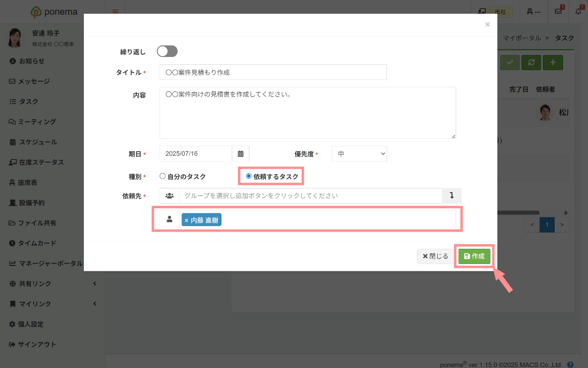This screenshot has width=588, height=368.
Task: Click the requester avatar in task list
Action: [x=544, y=112]
